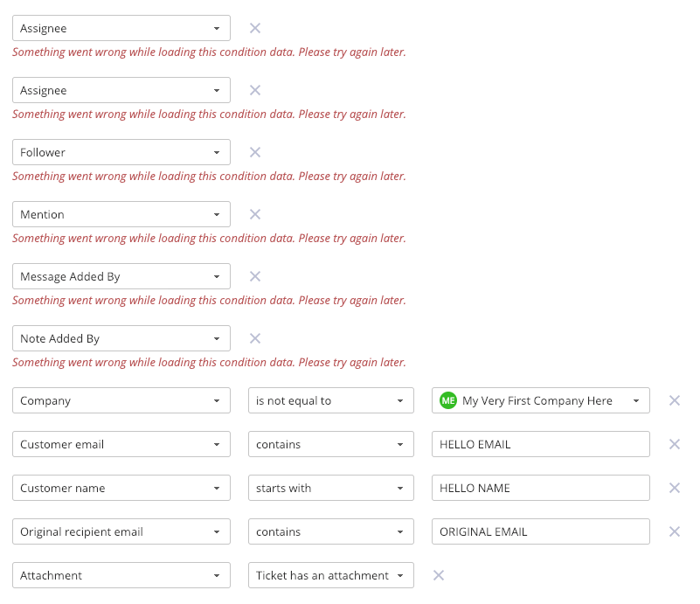The image size is (700, 604).
Task: Open the Follower condition type dropdown
Action: click(x=121, y=152)
